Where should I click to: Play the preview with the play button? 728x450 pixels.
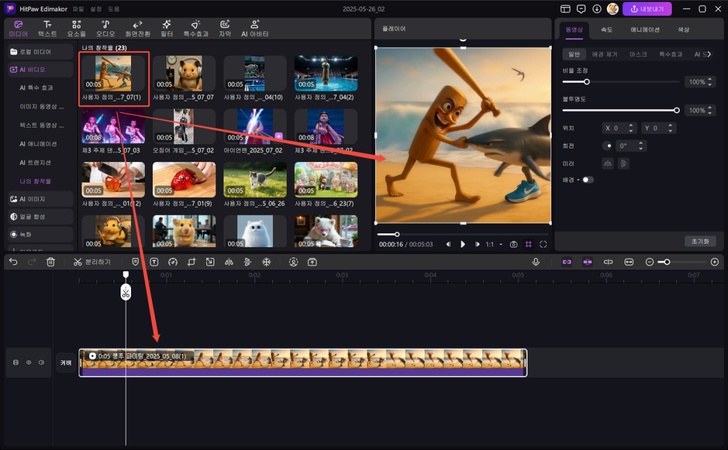pos(462,244)
